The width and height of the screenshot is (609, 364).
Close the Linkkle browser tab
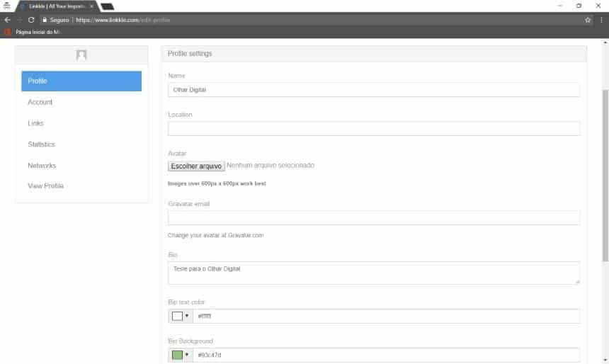91,6
